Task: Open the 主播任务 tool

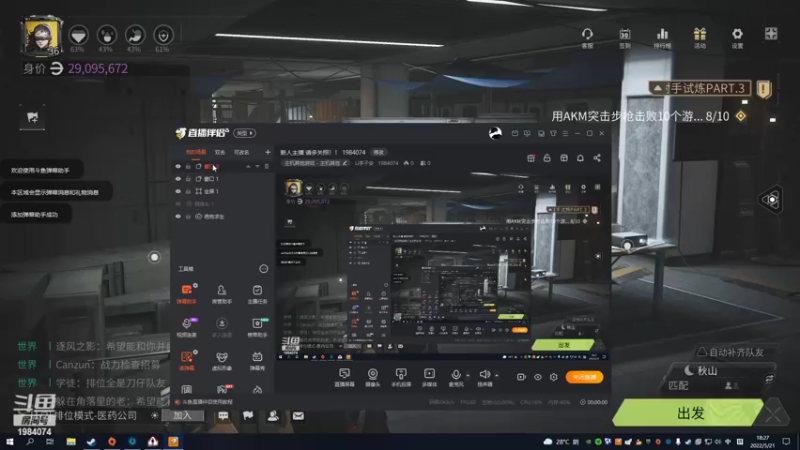Action: pos(257,293)
